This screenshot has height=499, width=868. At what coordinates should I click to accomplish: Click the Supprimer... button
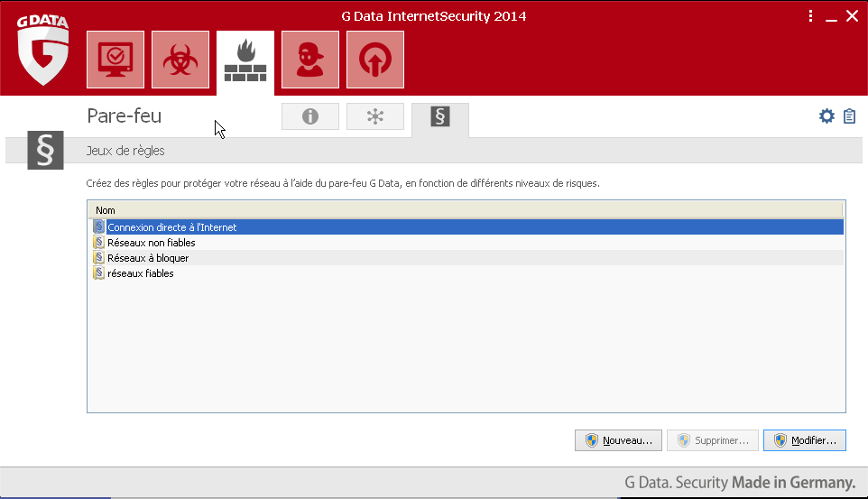point(713,440)
